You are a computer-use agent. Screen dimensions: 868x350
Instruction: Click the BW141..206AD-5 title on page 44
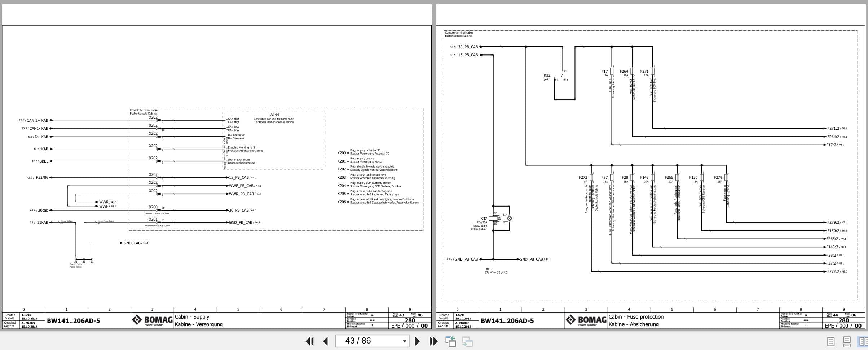coord(507,321)
